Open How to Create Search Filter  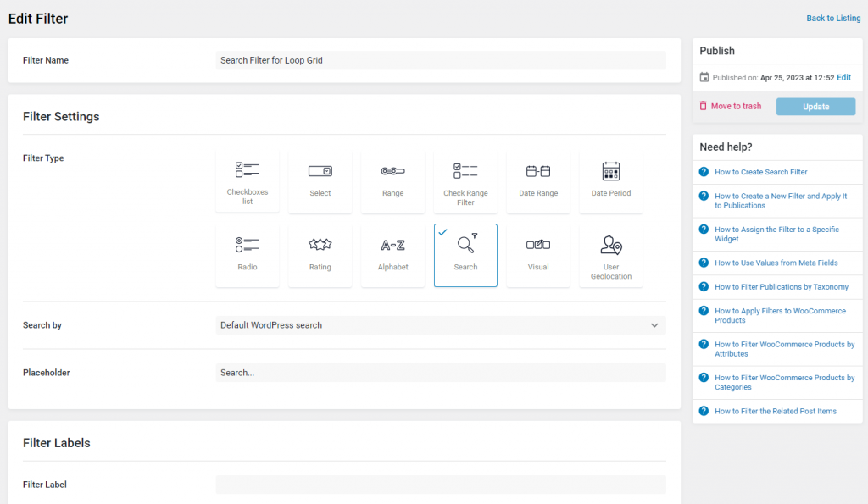(760, 172)
